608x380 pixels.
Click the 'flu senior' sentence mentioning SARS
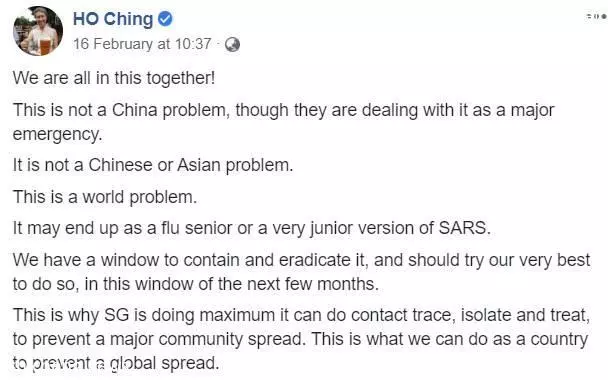252,228
